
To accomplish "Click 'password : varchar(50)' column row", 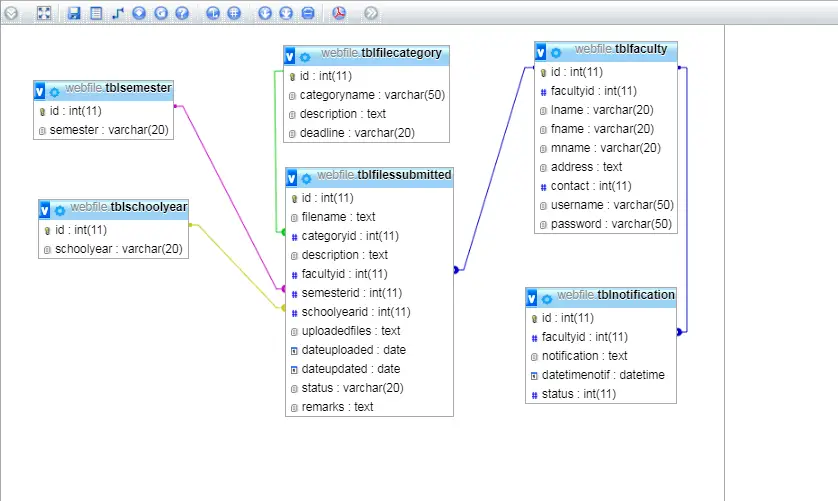I will coord(606,224).
